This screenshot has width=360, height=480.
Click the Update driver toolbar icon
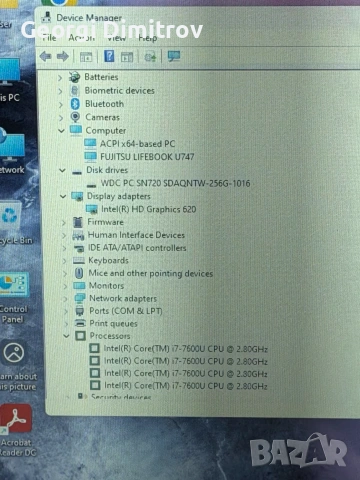click(150, 57)
